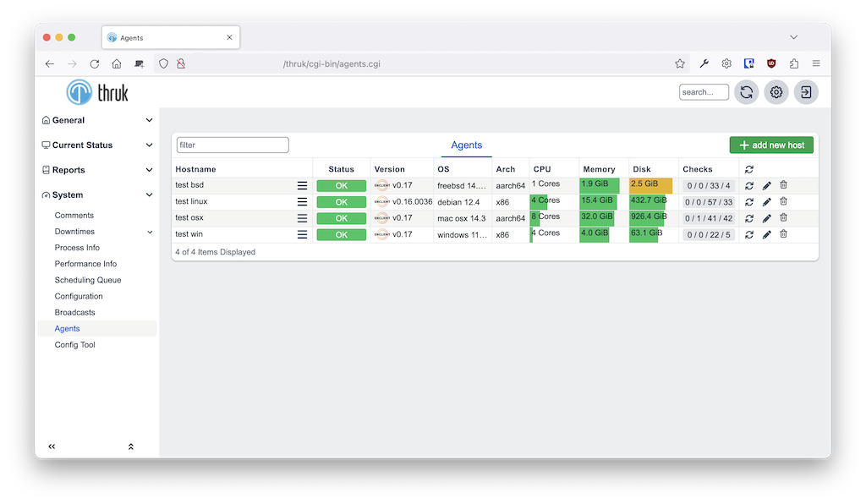Viewport: 866px width, 504px height.
Task: Click OK status of test linux
Action: click(x=342, y=202)
